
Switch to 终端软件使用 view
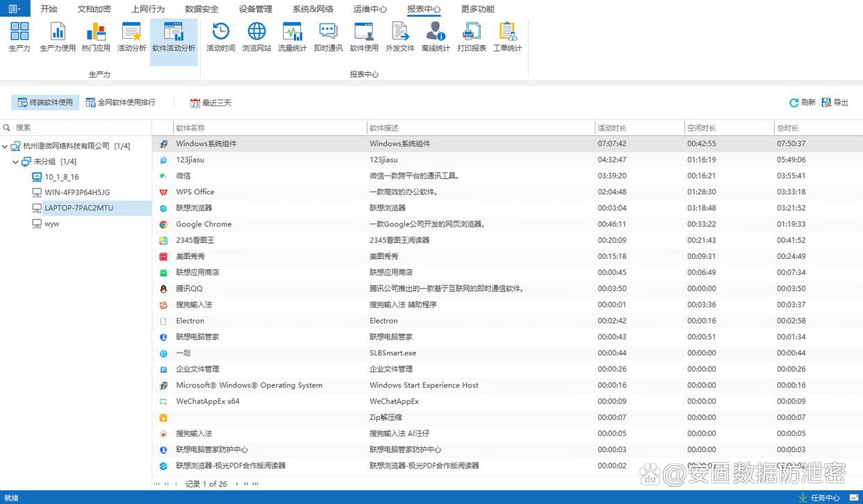click(45, 103)
